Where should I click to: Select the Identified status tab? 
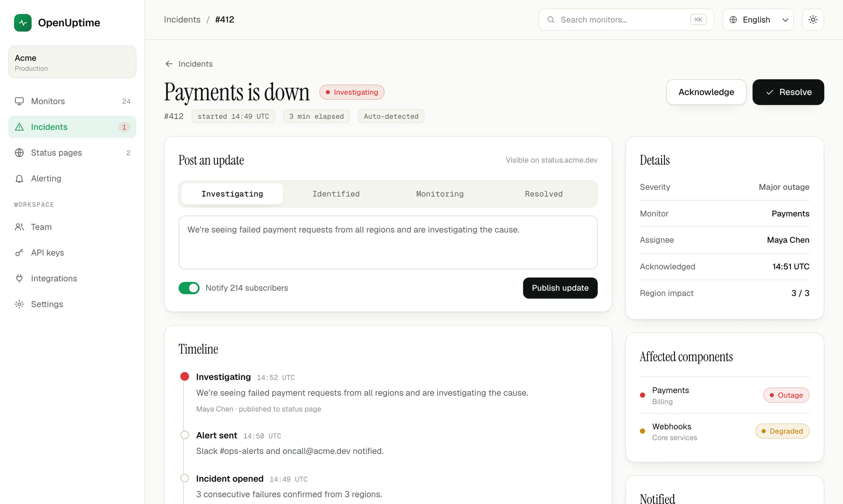(x=336, y=194)
